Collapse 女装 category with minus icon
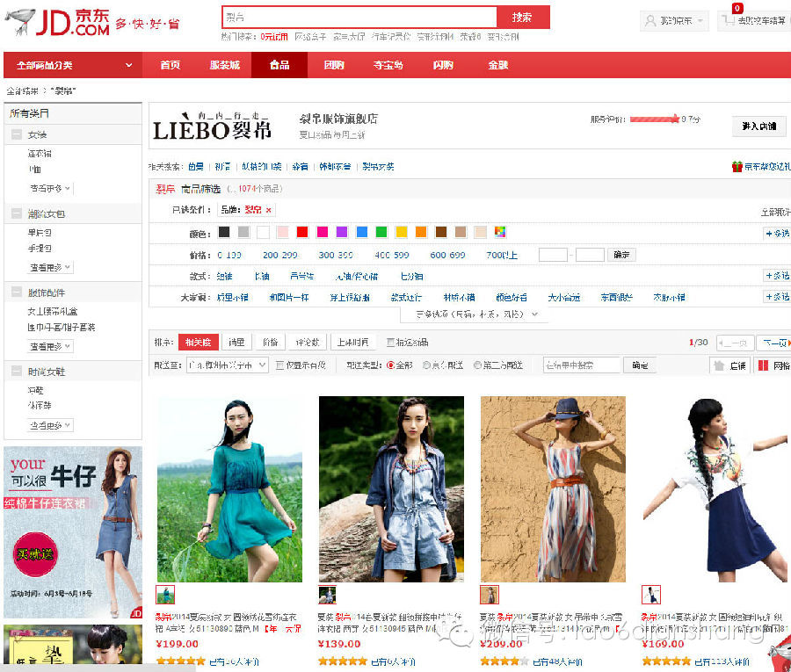This screenshot has height=672, width=791. click(x=17, y=134)
